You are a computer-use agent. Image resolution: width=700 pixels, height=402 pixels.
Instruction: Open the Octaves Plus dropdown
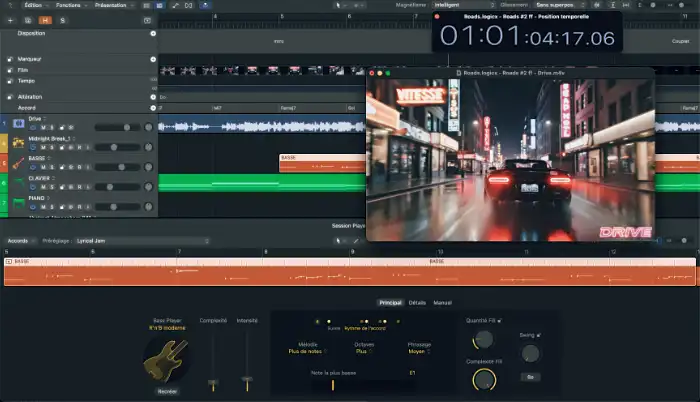pyautogui.click(x=364, y=352)
